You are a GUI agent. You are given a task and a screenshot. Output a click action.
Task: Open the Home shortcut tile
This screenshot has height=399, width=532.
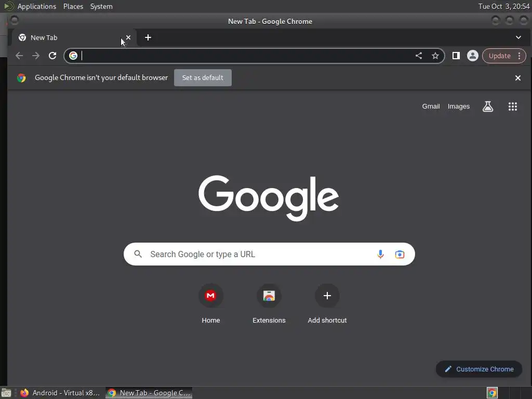(x=211, y=303)
